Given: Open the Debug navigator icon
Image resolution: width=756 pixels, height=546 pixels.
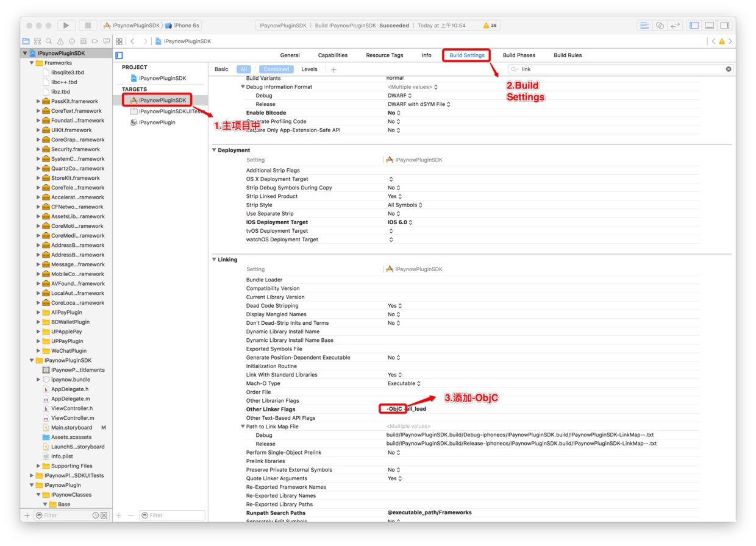Looking at the screenshot, I should 84,41.
